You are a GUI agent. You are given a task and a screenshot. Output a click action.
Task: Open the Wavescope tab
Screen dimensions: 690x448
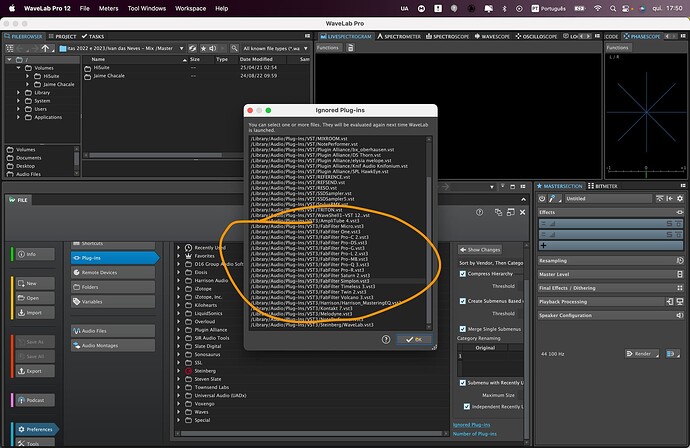492,37
